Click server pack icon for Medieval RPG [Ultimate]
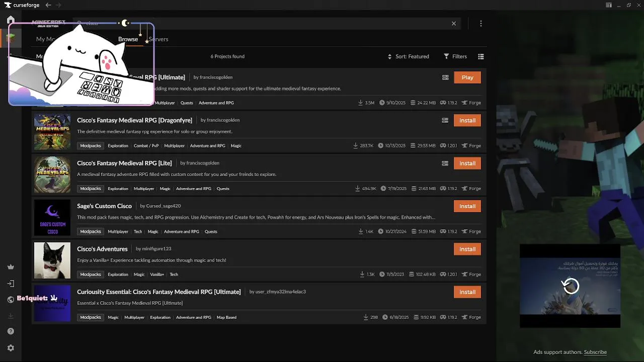 (x=445, y=77)
